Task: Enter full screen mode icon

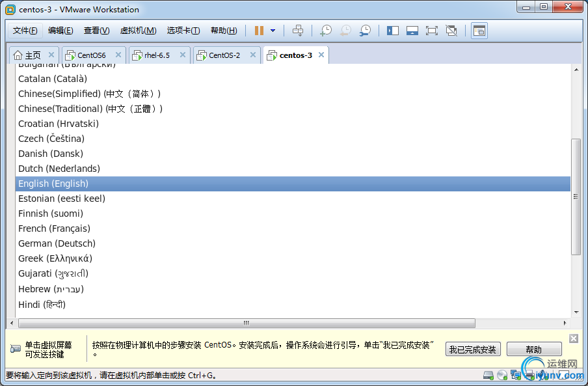Action: pyautogui.click(x=432, y=31)
